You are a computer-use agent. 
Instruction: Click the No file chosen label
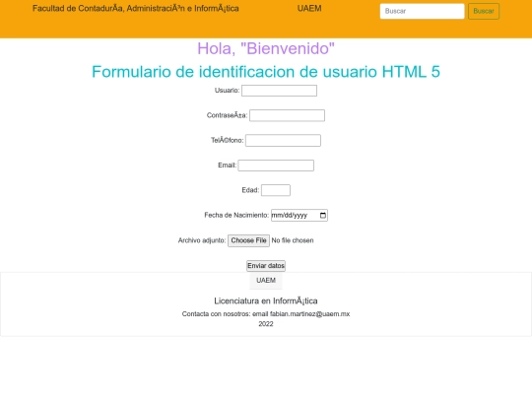click(x=293, y=240)
